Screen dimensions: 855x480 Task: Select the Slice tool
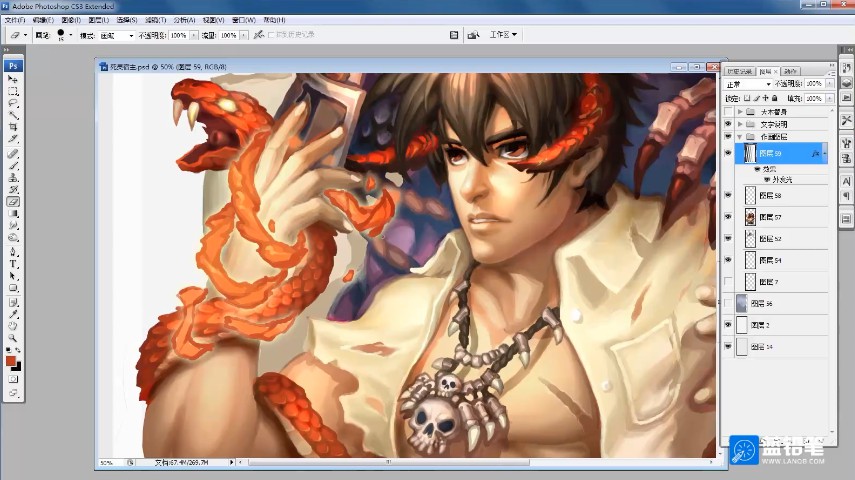pyautogui.click(x=13, y=139)
